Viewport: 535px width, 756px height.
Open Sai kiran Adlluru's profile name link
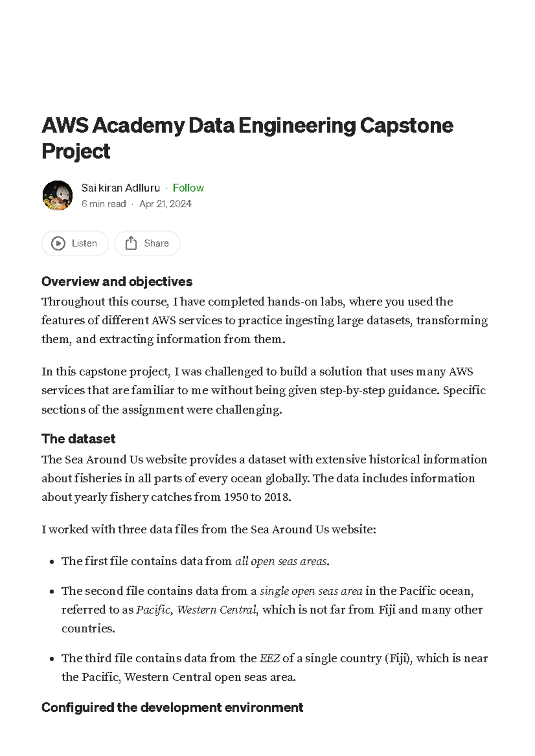pos(120,188)
